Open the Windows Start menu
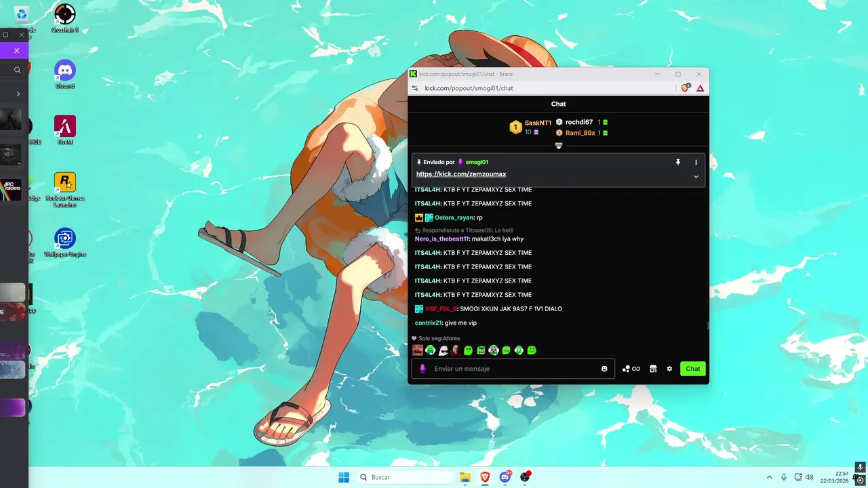868x488 pixels. [344, 477]
